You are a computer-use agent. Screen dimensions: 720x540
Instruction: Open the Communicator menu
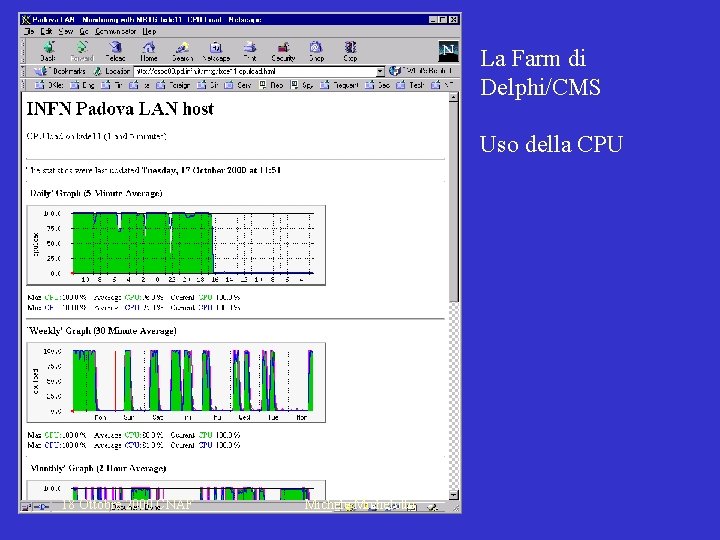pyautogui.click(x=115, y=31)
